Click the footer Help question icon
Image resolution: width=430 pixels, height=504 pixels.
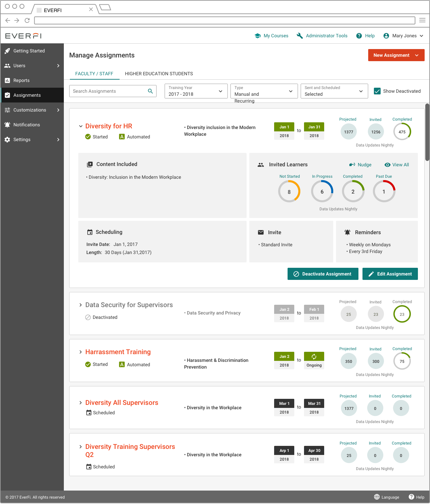pos(411,497)
